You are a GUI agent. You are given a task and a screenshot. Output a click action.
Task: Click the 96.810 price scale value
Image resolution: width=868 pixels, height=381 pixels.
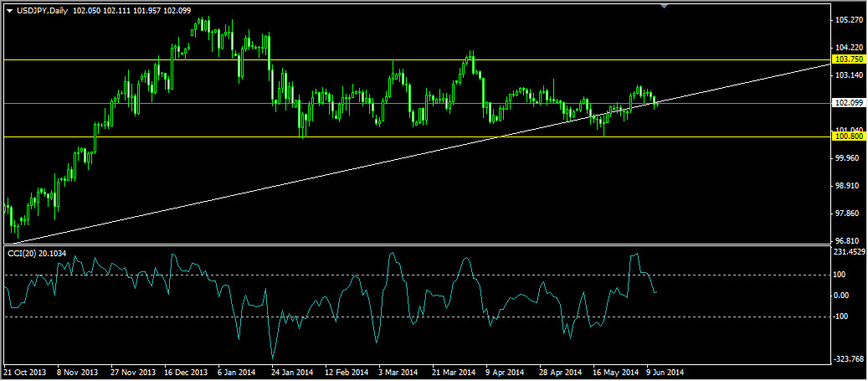(850, 241)
